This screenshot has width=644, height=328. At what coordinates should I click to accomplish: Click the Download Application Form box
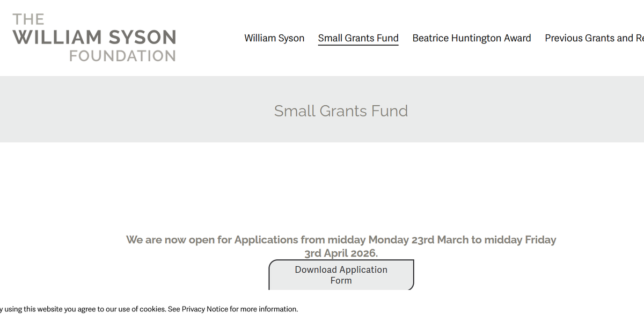click(x=341, y=274)
